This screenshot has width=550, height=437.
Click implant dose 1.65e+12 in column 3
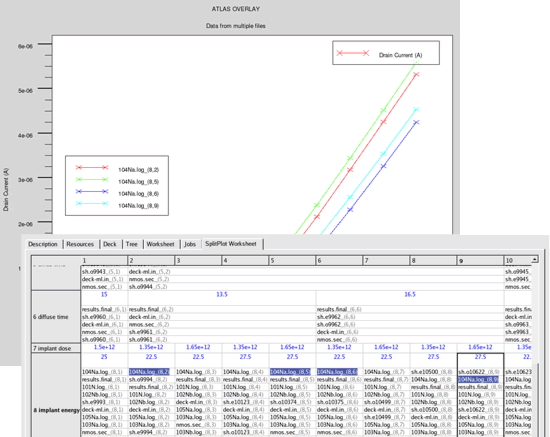click(198, 347)
